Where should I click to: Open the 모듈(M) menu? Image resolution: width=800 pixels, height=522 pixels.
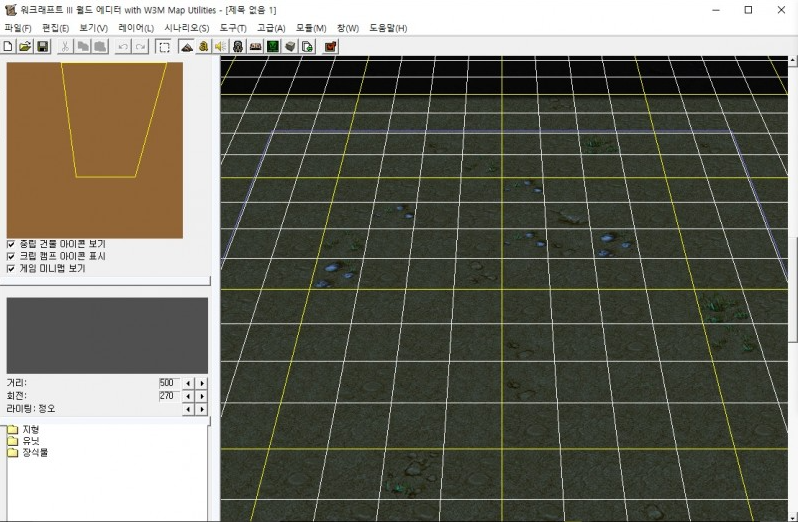[311, 28]
